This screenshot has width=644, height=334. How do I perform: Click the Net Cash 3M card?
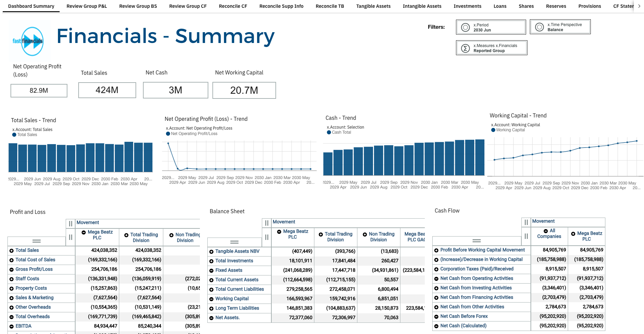coord(175,90)
